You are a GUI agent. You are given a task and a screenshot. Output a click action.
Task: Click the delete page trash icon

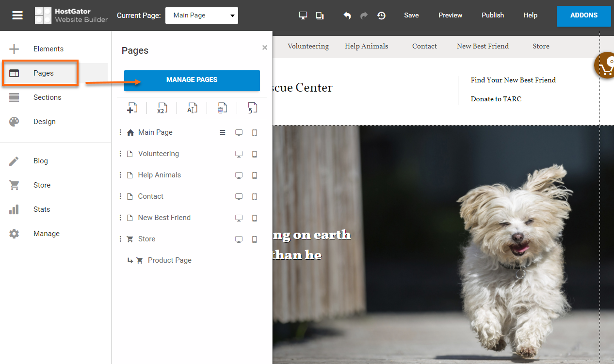222,108
